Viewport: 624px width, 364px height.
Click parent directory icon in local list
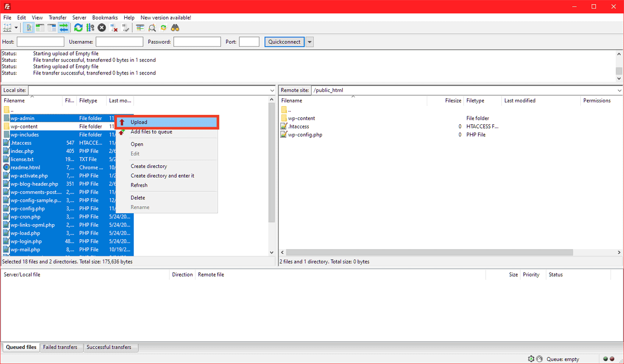click(6, 110)
